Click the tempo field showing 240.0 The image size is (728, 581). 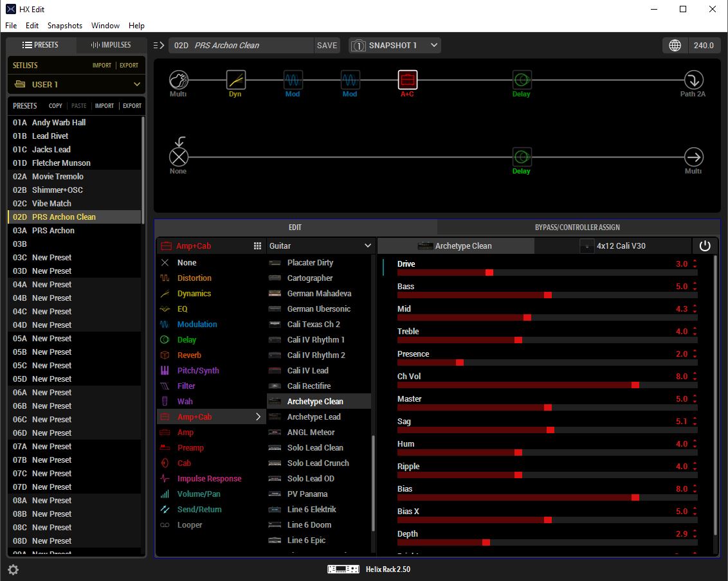(x=704, y=46)
